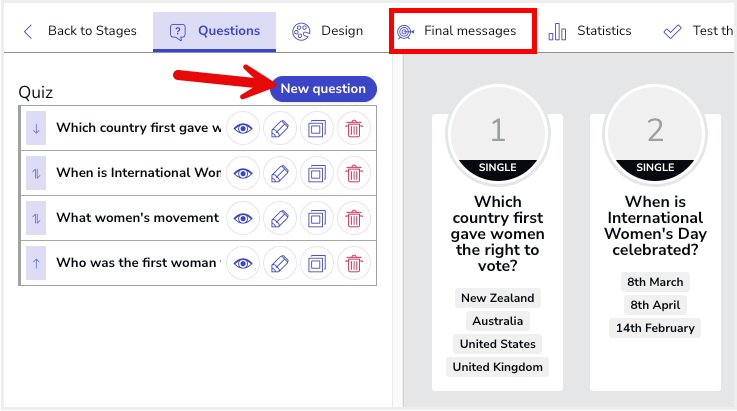
Task: Duplicate the 'When is International Women's Day' question
Action: (x=317, y=173)
